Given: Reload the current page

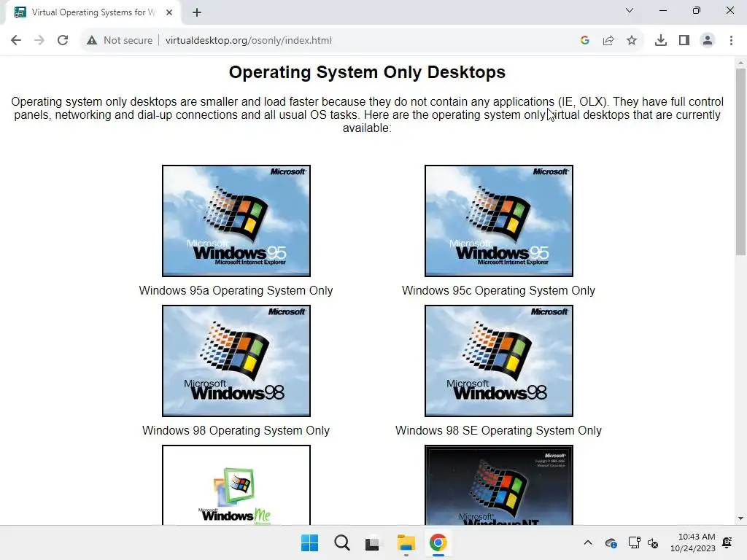Looking at the screenshot, I should pos(63,41).
